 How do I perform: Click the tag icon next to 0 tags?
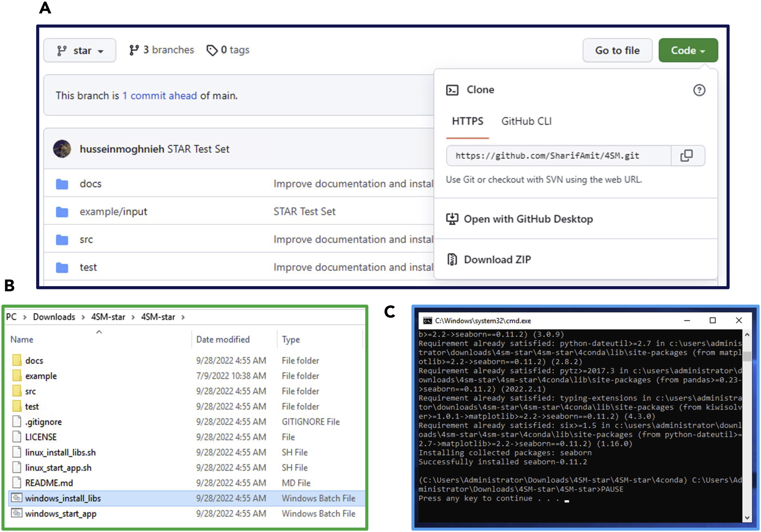pos(212,50)
